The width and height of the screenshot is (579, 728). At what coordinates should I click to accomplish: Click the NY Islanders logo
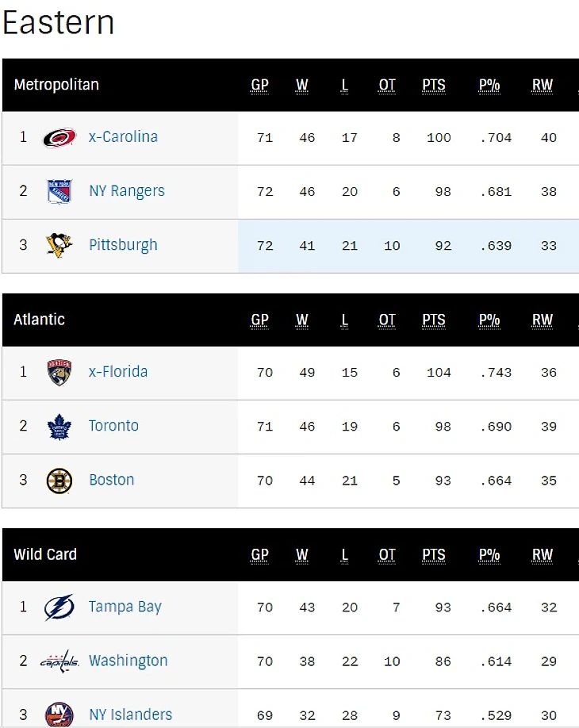(59, 714)
